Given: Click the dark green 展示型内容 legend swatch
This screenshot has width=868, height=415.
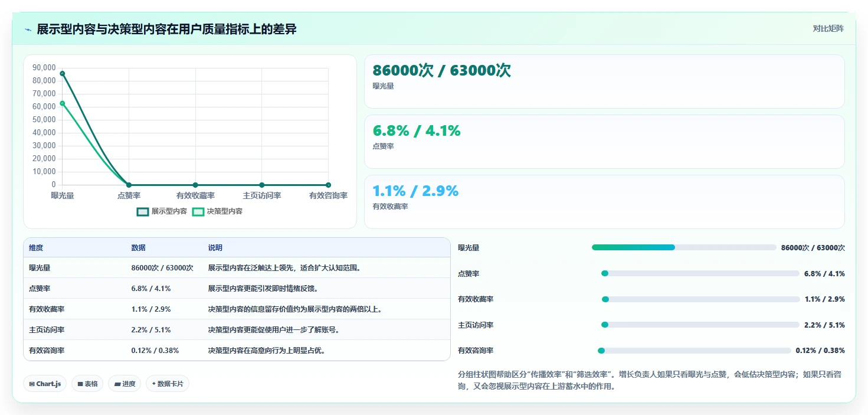Looking at the screenshot, I should (143, 211).
